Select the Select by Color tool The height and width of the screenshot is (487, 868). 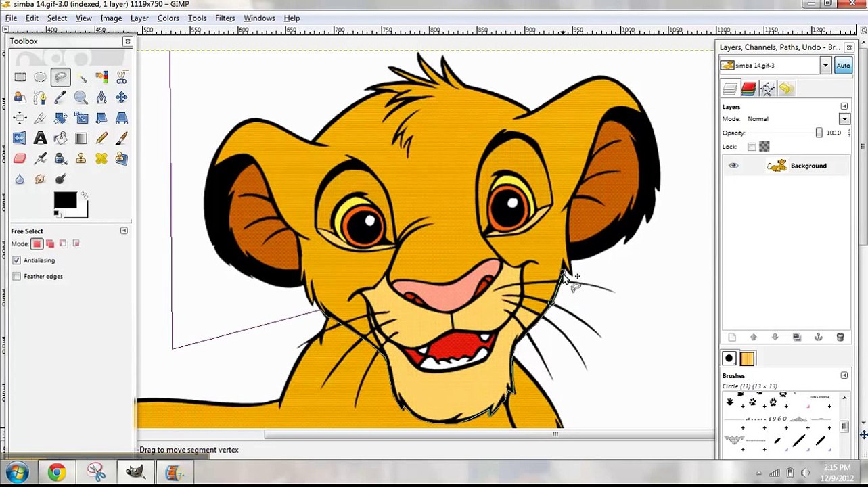(101, 78)
